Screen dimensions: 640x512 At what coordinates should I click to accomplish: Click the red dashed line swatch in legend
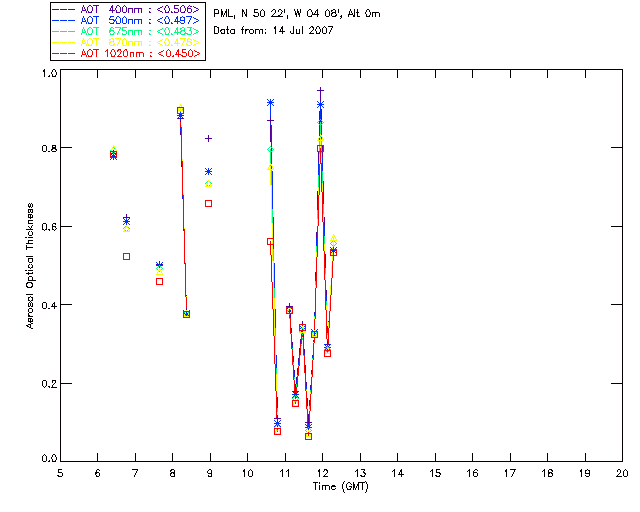[x=64, y=54]
